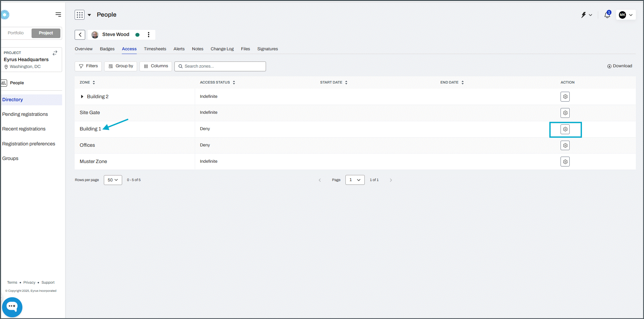Viewport: 644px width, 319px height.
Task: Open the Alerts tab
Action: (x=179, y=49)
